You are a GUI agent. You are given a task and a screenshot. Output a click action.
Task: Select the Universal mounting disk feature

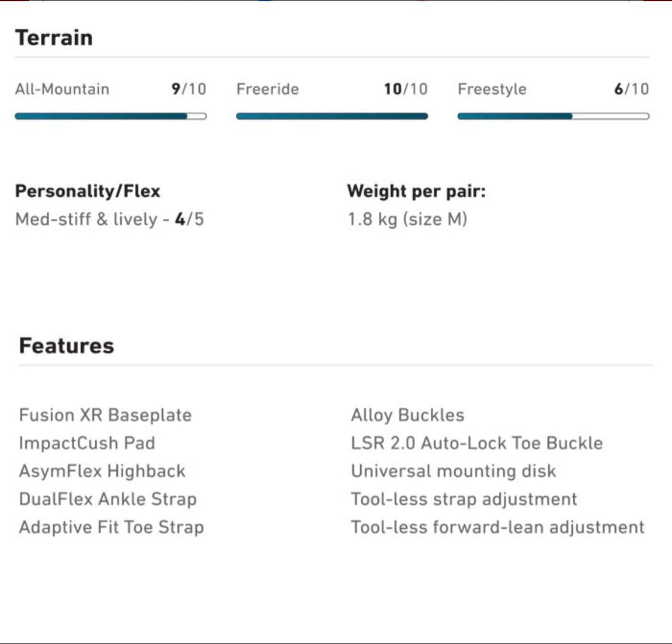(x=454, y=471)
